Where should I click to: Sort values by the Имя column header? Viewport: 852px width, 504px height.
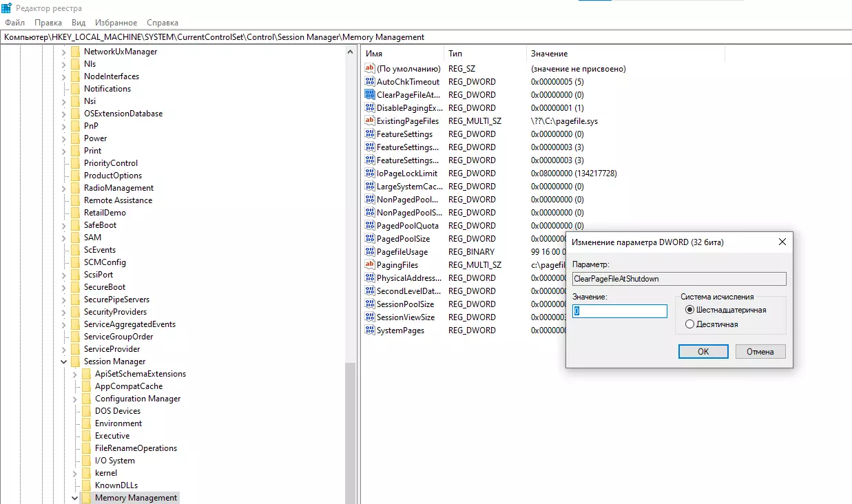tap(402, 54)
